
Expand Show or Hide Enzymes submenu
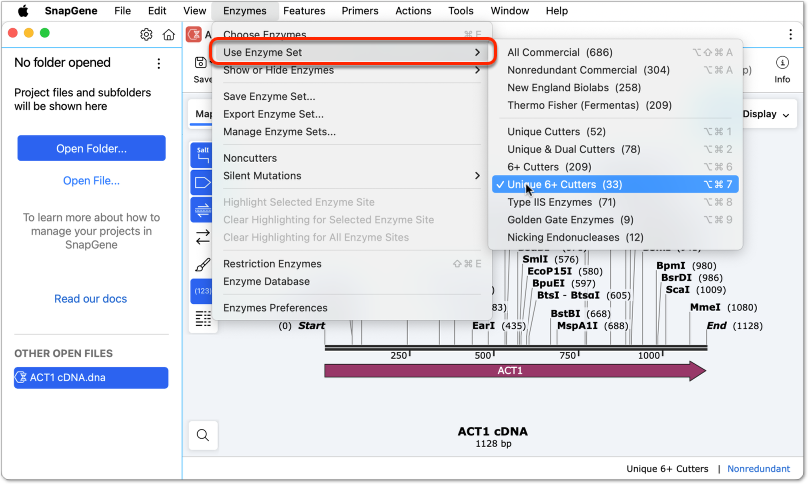click(352, 70)
